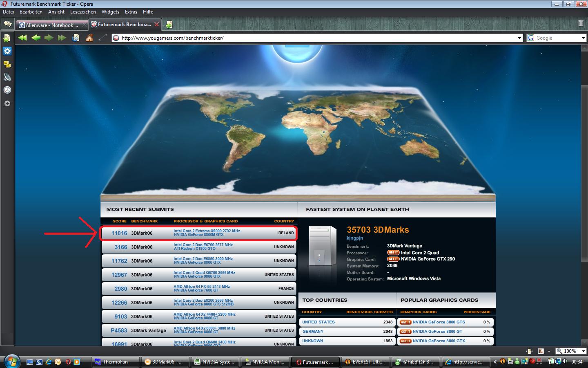Switch to EVEREST Ultimate taskbar button
The width and height of the screenshot is (588, 368).
[x=365, y=362]
